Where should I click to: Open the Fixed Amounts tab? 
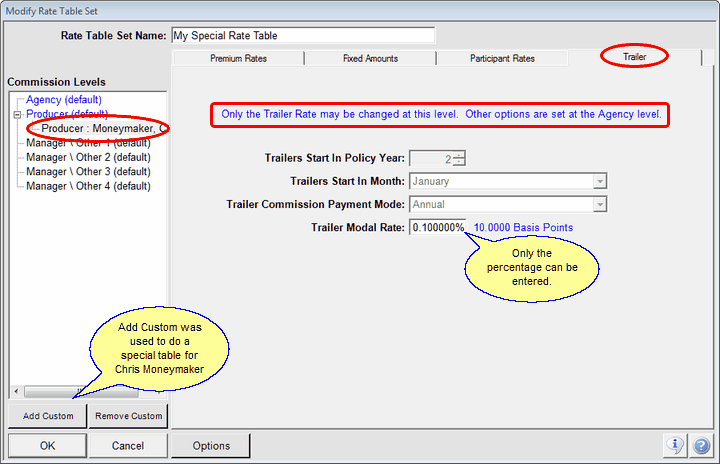[x=368, y=58]
